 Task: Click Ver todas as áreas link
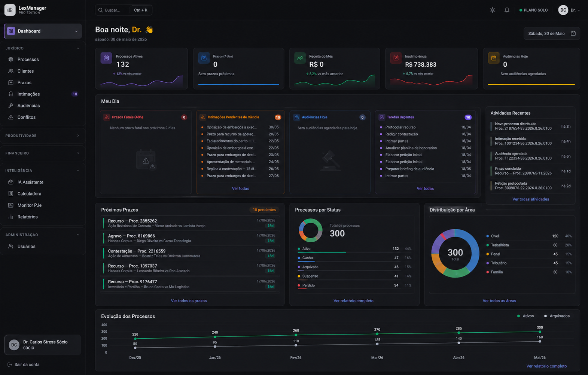(x=499, y=301)
